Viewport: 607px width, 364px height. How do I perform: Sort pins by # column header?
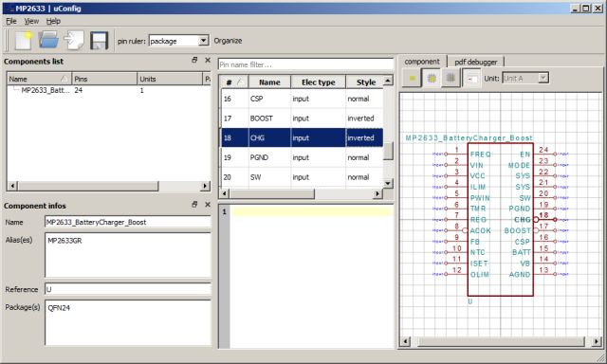click(234, 82)
